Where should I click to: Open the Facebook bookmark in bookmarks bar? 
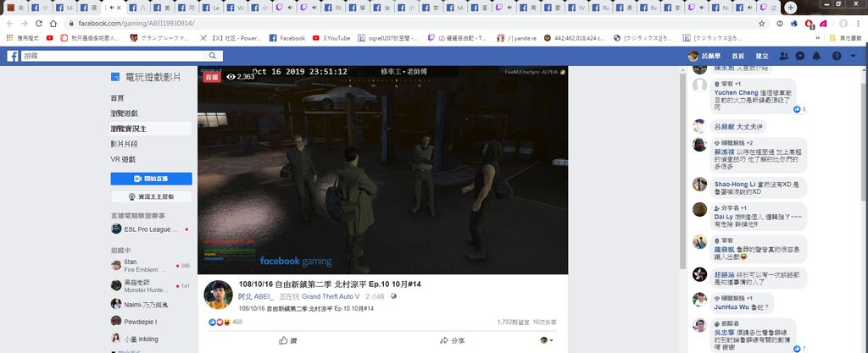287,38
